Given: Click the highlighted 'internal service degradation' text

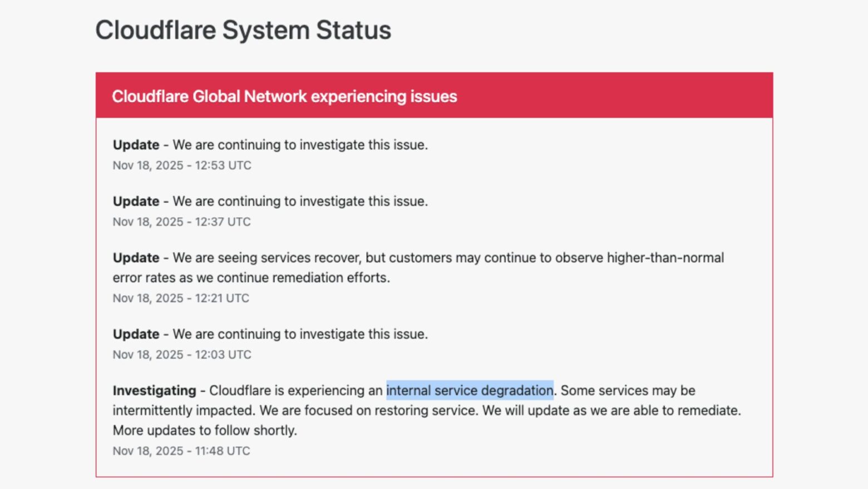Looking at the screenshot, I should click(470, 390).
